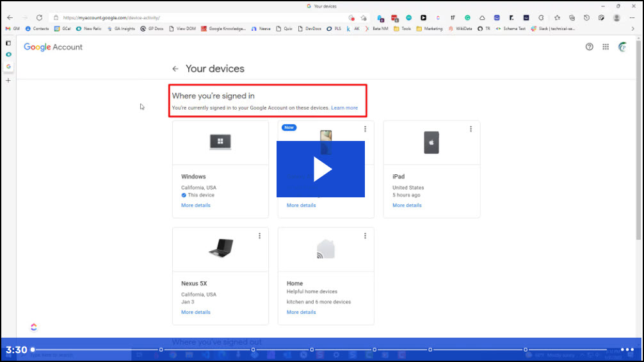Click the iPad Apple device icon

pyautogui.click(x=431, y=143)
